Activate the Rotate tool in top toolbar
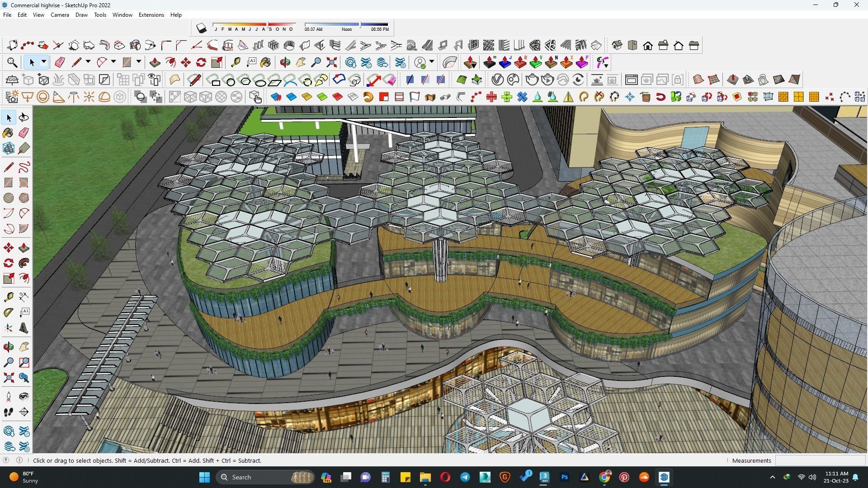This screenshot has width=868, height=488. [x=201, y=62]
